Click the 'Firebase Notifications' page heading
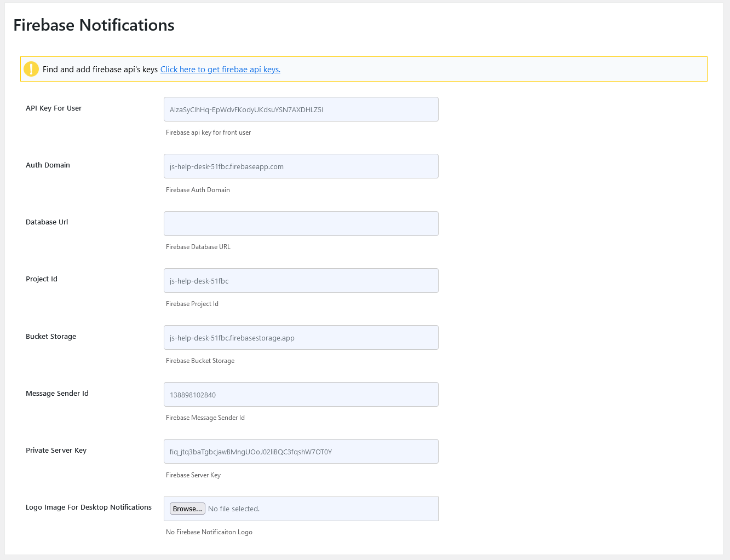The width and height of the screenshot is (730, 560). pos(94,25)
